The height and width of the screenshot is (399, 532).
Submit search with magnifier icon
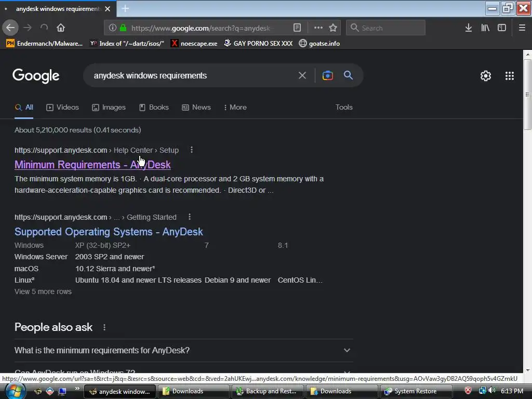[x=348, y=75]
